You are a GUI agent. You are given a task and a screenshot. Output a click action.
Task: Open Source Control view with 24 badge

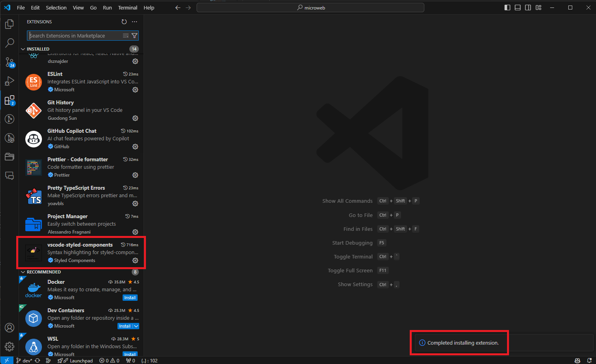pyautogui.click(x=9, y=62)
